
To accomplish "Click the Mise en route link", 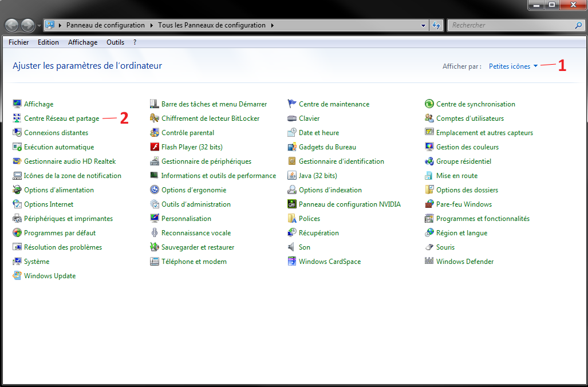I will [457, 176].
